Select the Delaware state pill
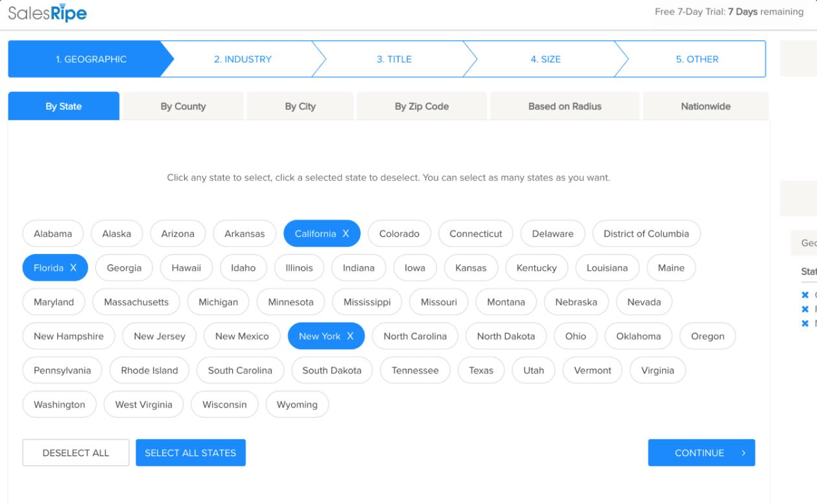 coord(553,234)
